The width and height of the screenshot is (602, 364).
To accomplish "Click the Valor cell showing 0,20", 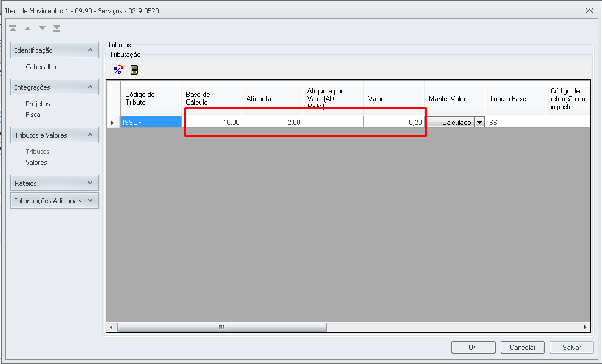I will 394,123.
